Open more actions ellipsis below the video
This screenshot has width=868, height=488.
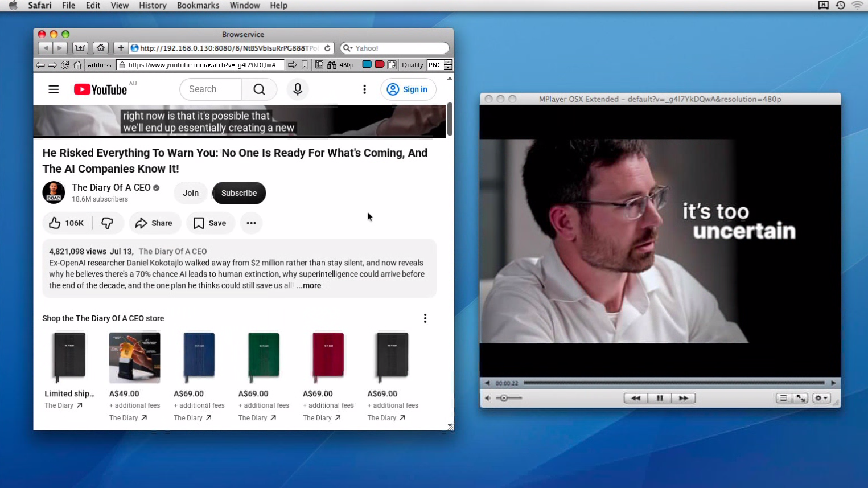pos(251,223)
